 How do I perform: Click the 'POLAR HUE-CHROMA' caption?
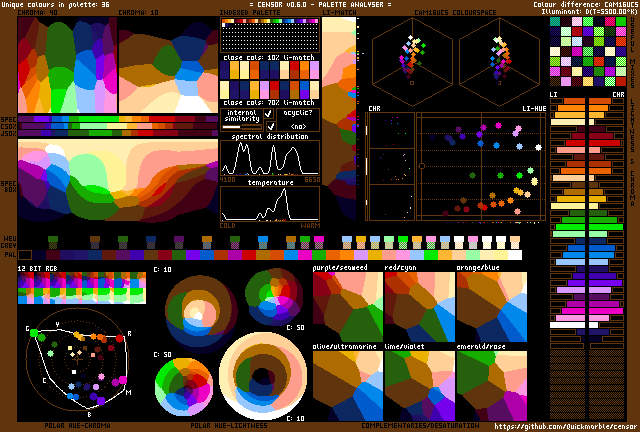pyautogui.click(x=77, y=425)
